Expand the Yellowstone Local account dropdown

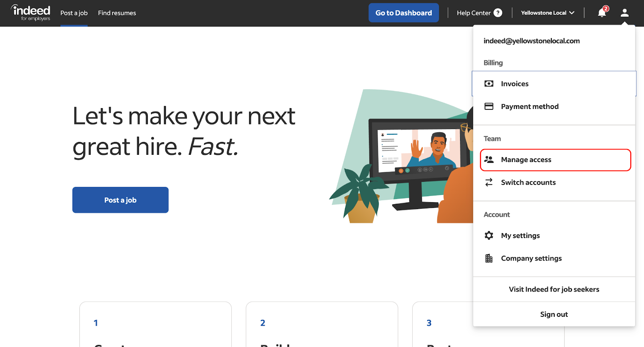547,13
